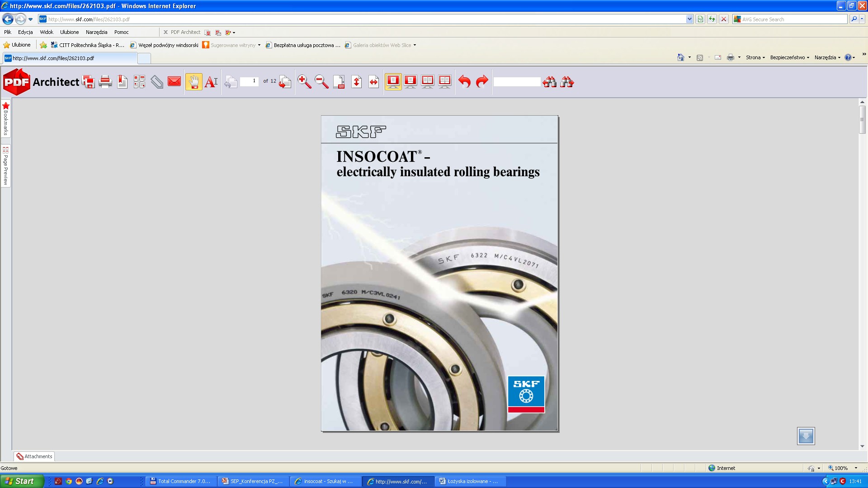Stop loading with red X icon
Screen dimensions: 868x488
(724, 19)
